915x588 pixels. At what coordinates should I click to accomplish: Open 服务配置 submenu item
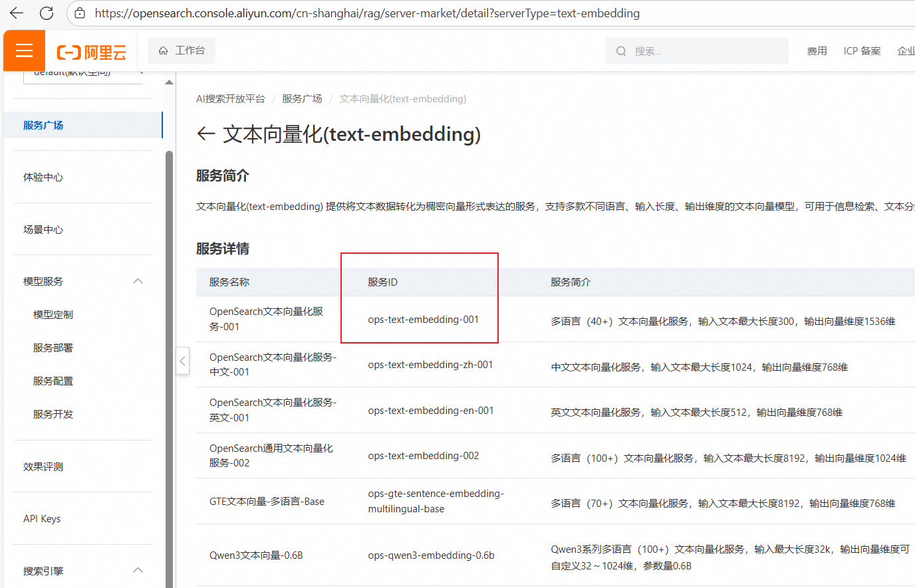53,381
